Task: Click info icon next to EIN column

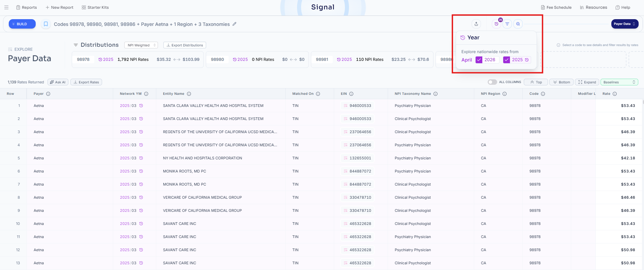Action: pos(351,94)
